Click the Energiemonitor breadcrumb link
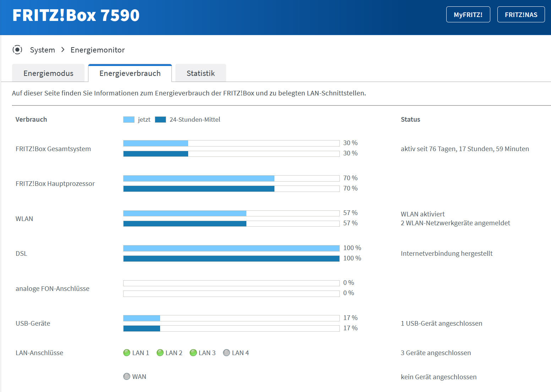The width and height of the screenshot is (551, 392). (x=98, y=50)
